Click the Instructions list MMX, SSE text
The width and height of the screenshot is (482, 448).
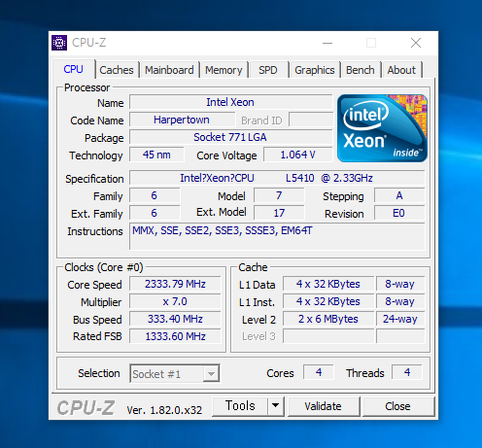(223, 230)
